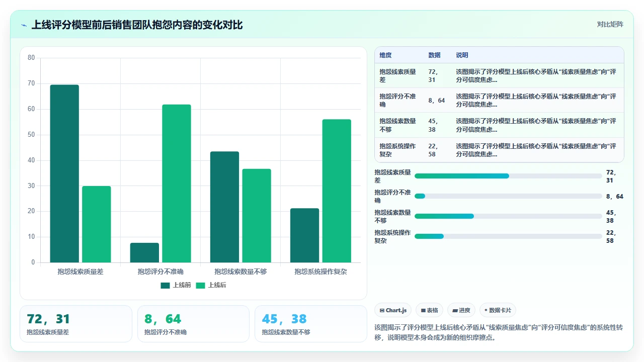
Task: Toggle the 上线前 legend swatch
Action: (x=166, y=285)
